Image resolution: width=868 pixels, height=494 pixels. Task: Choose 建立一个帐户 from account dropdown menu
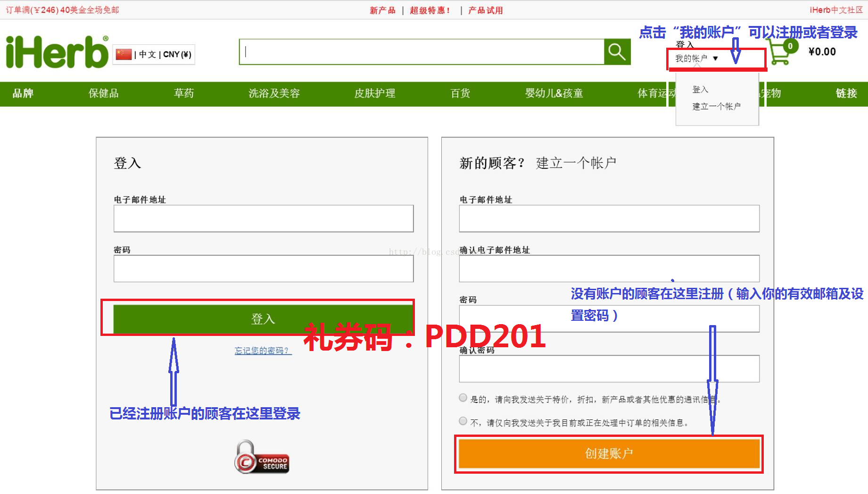(x=716, y=107)
